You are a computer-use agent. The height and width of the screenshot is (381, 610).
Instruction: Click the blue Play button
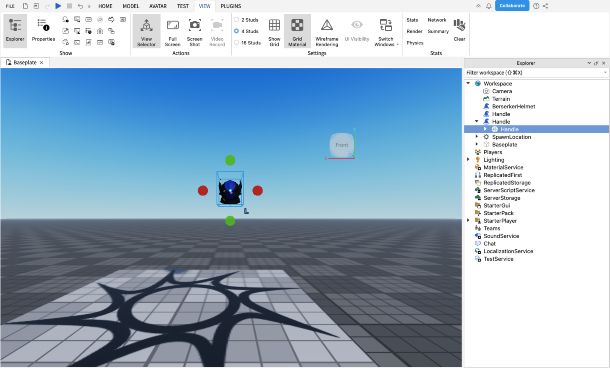58,6
